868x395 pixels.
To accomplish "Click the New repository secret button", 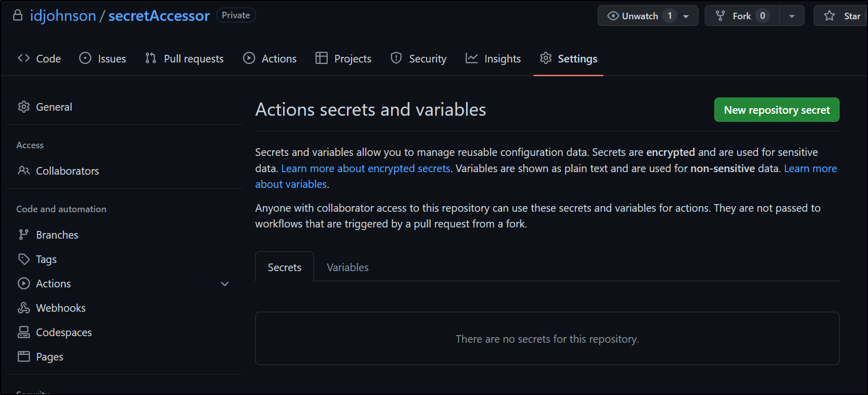I will (777, 110).
